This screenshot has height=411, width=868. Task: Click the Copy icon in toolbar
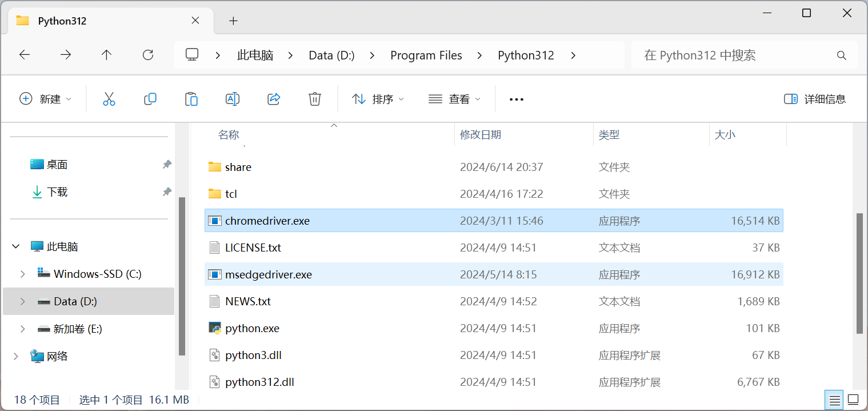[150, 99]
